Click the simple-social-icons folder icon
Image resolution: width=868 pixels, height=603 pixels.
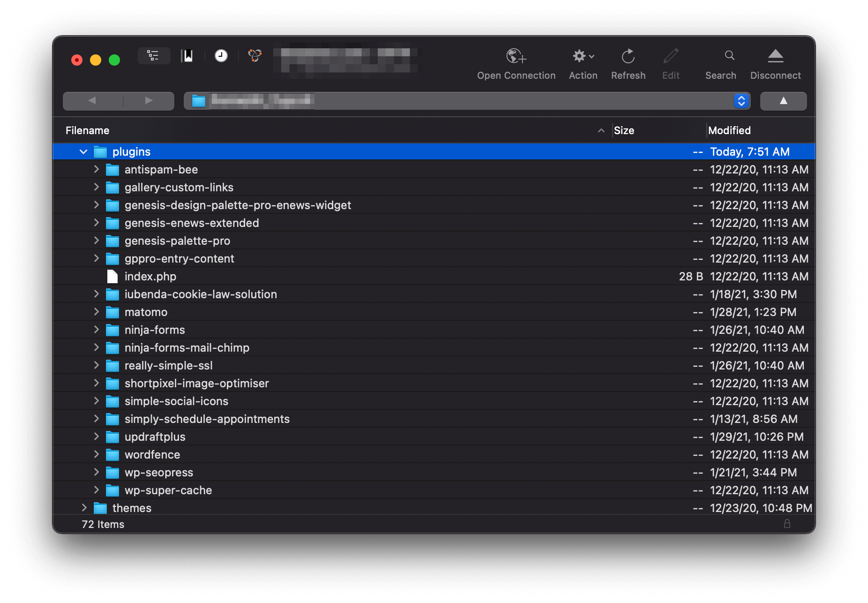[x=112, y=401]
